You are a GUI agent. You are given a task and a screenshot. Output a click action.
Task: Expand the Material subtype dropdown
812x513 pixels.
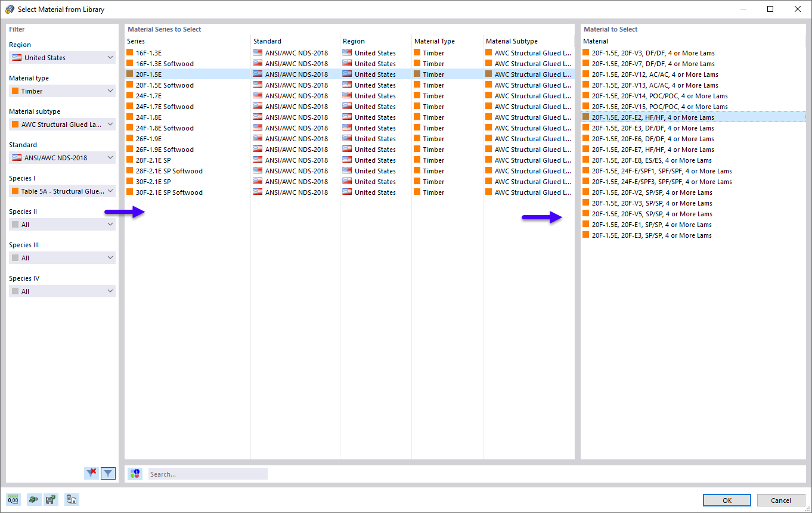[62, 125]
